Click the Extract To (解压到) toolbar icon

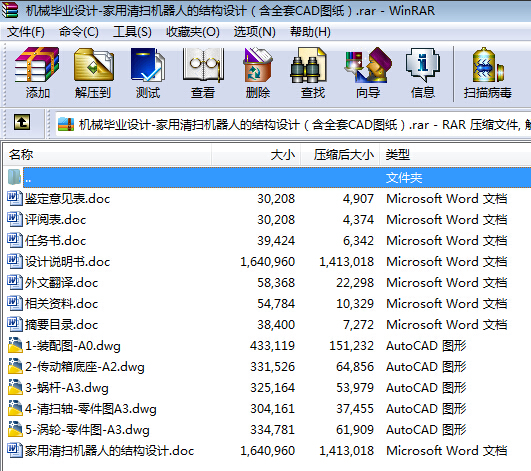tap(93, 64)
